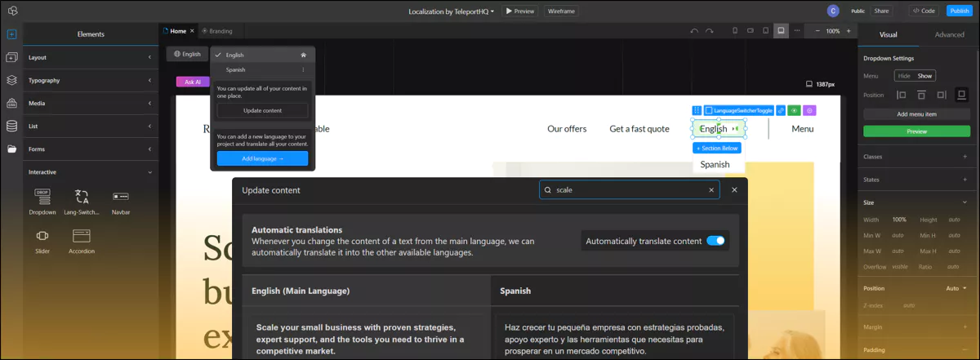
Task: Add a state with the States plus
Action: point(964,179)
